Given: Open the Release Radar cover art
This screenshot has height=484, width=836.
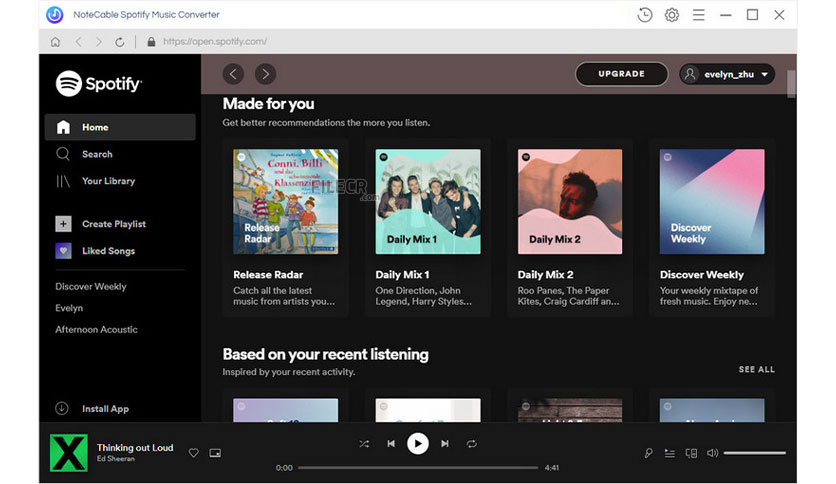Looking at the screenshot, I should point(285,201).
